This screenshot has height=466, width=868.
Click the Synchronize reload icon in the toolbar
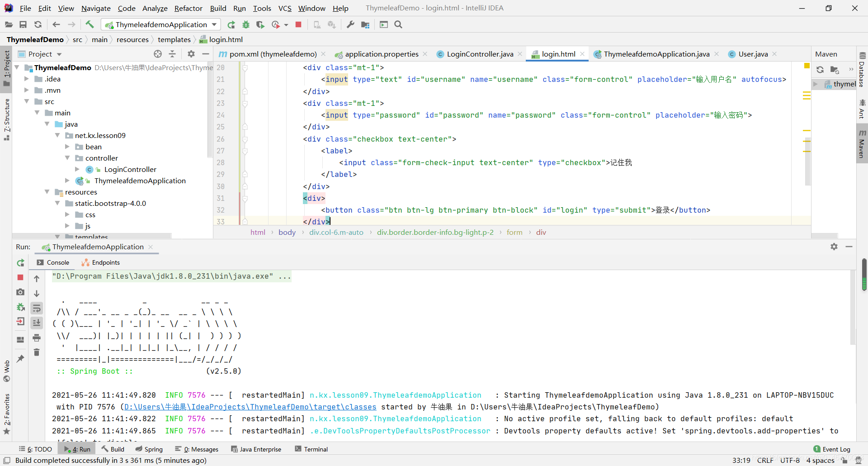click(x=38, y=24)
